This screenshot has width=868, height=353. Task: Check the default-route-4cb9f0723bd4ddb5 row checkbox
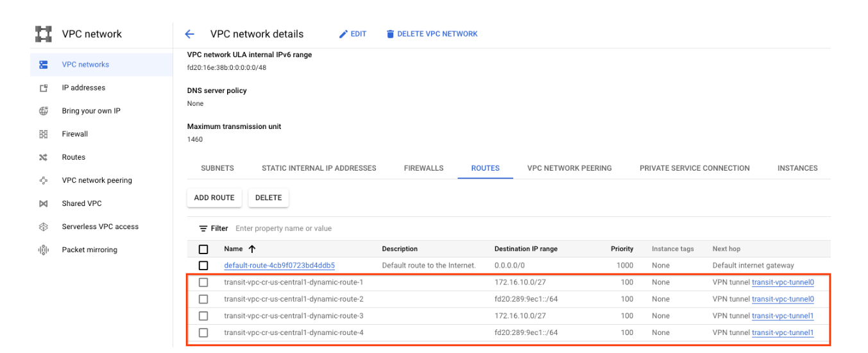(203, 266)
